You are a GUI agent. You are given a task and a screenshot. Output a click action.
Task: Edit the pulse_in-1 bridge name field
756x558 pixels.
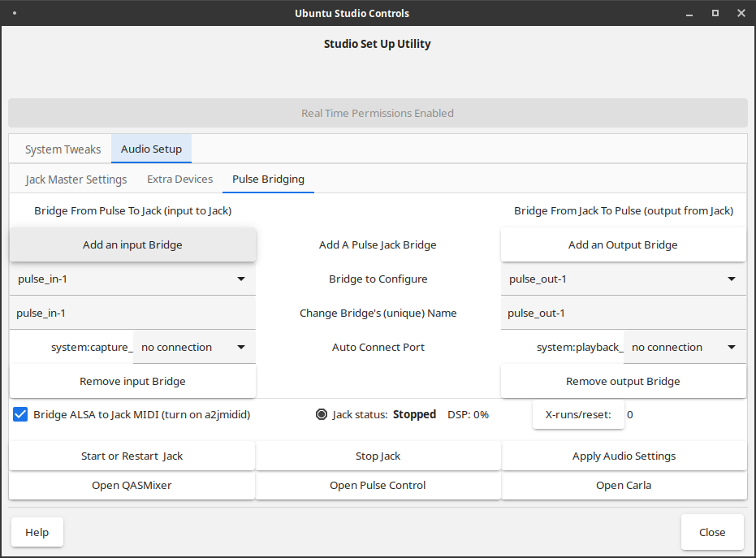click(132, 313)
